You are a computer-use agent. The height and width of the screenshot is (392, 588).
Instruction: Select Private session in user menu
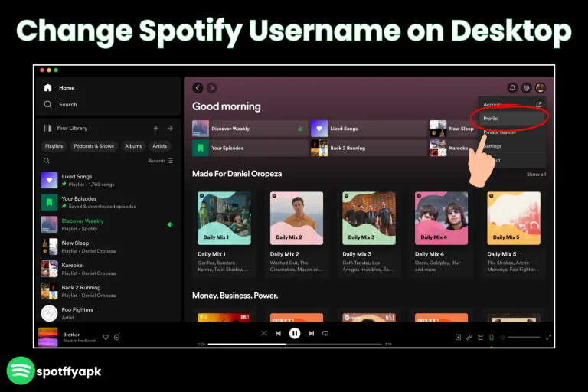[512, 132]
